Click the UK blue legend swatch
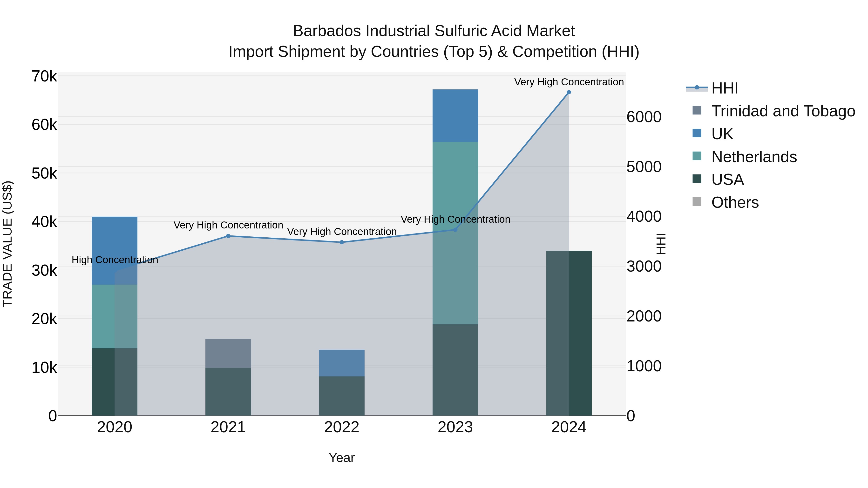 [x=697, y=133]
